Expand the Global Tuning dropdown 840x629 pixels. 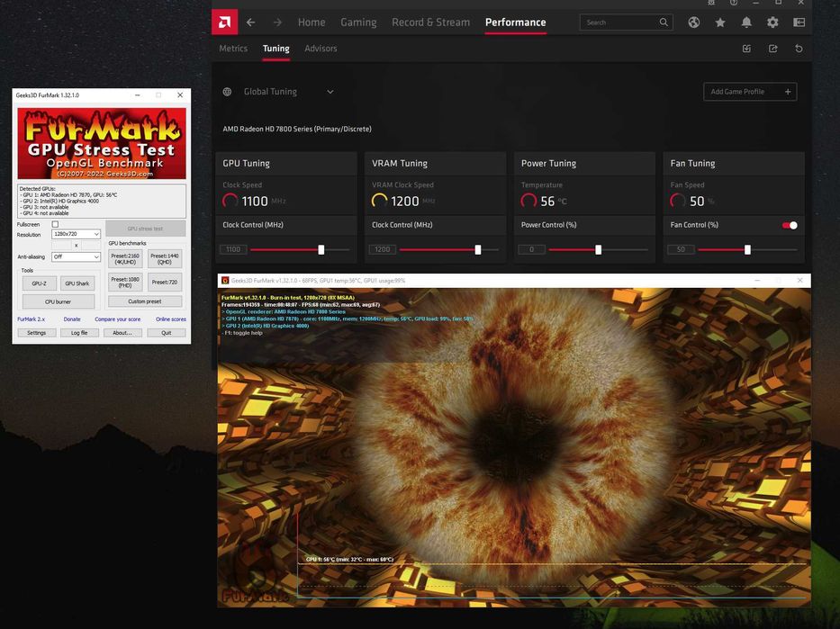(x=330, y=92)
